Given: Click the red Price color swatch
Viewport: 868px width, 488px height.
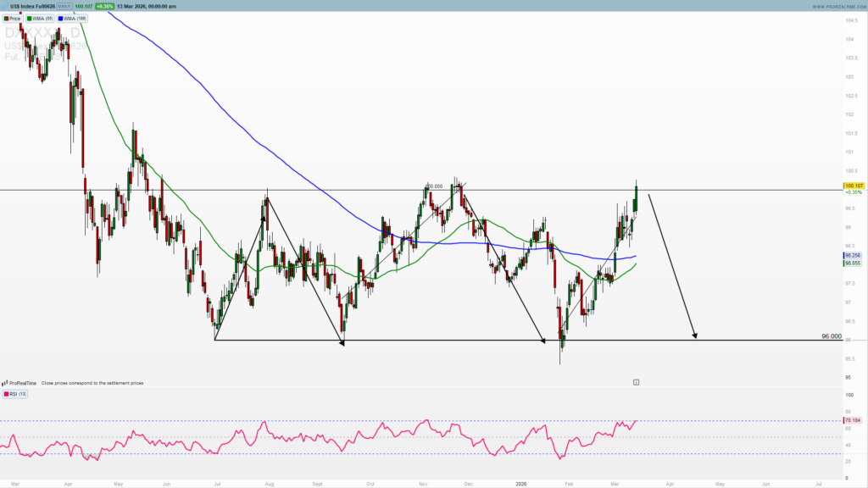Looking at the screenshot, I should point(8,18).
